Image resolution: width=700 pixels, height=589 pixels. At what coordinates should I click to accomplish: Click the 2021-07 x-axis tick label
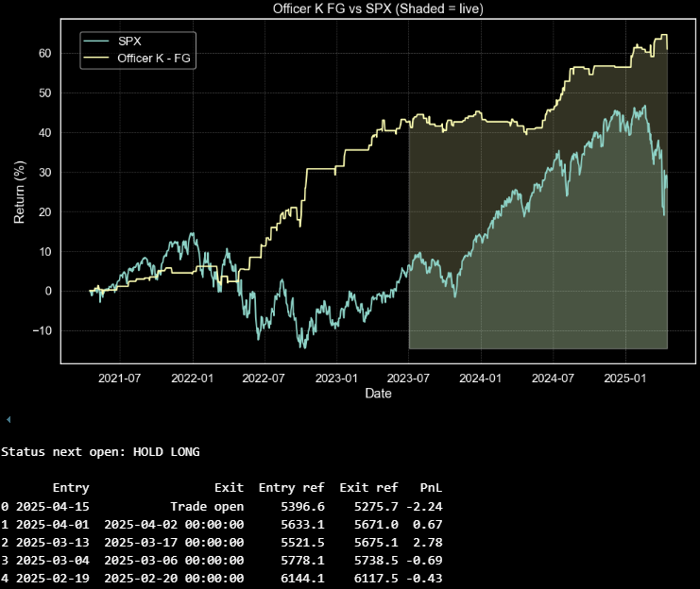[x=120, y=379]
